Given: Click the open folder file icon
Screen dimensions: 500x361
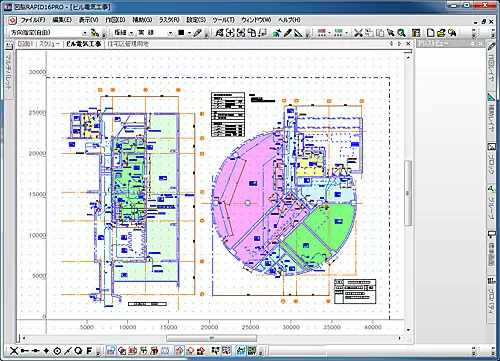Looking at the screenshot, I should (x=441, y=33).
